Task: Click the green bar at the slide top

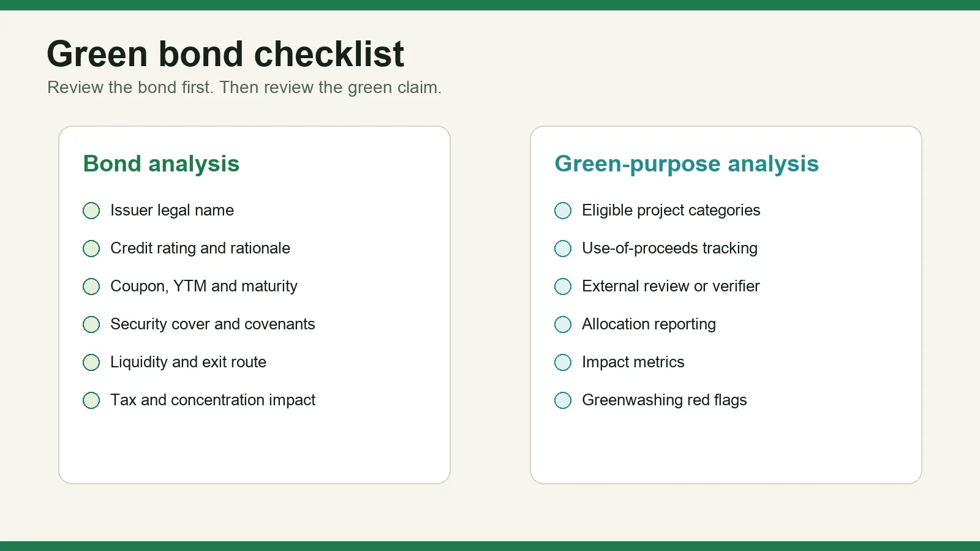Action: (x=490, y=5)
